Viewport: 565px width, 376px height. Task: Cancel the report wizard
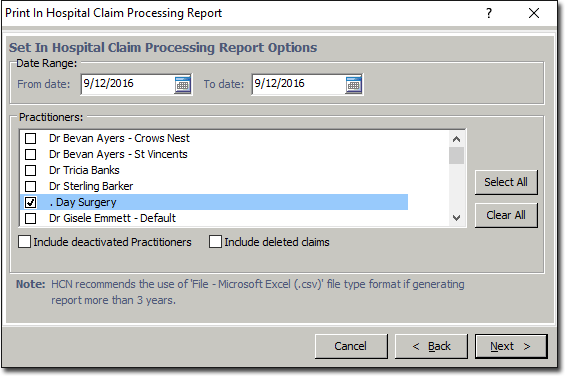(x=351, y=346)
